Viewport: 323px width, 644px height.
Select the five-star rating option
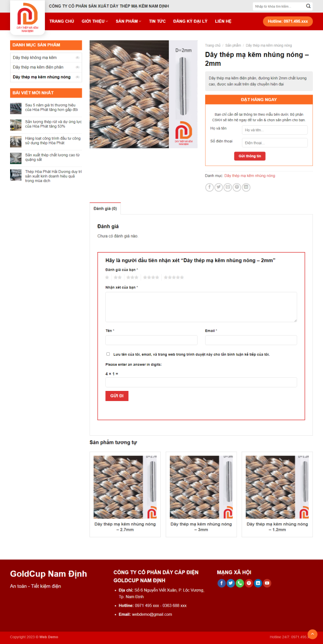point(174,277)
